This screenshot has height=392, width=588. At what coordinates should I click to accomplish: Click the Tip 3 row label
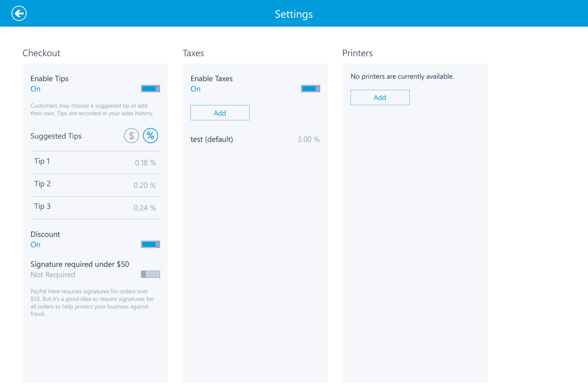(42, 206)
